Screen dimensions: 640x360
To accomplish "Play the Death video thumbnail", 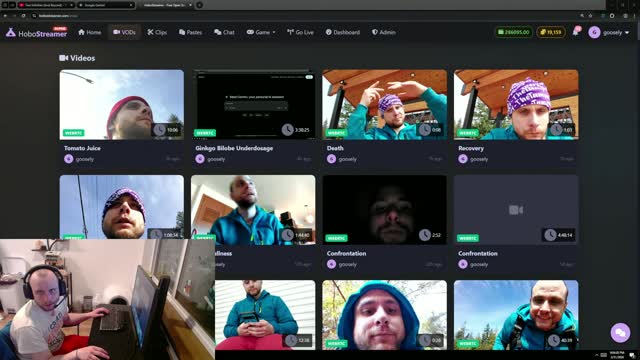I will (384, 104).
